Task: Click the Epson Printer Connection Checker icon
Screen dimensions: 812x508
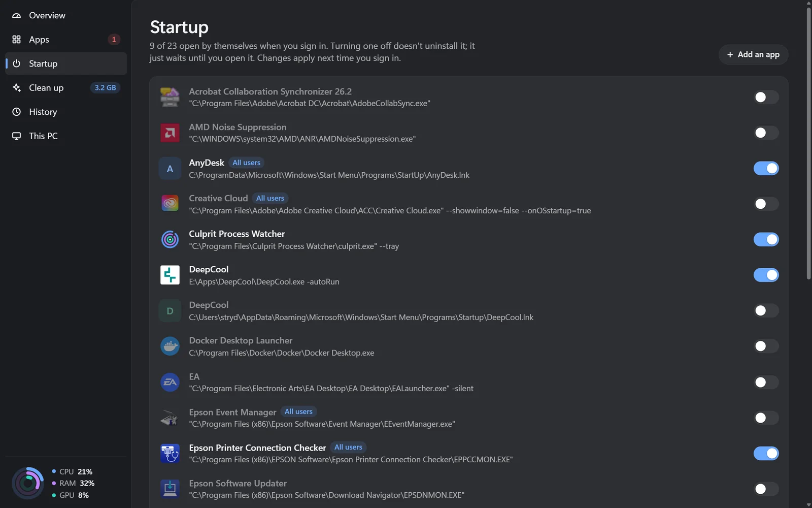Action: [170, 453]
